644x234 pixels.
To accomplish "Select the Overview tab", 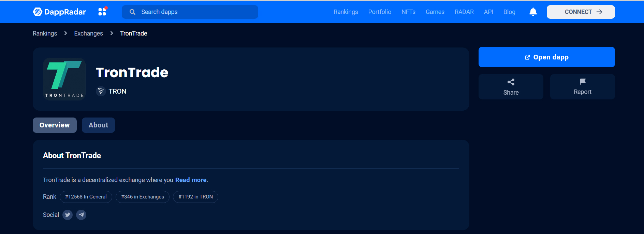I will (55, 125).
